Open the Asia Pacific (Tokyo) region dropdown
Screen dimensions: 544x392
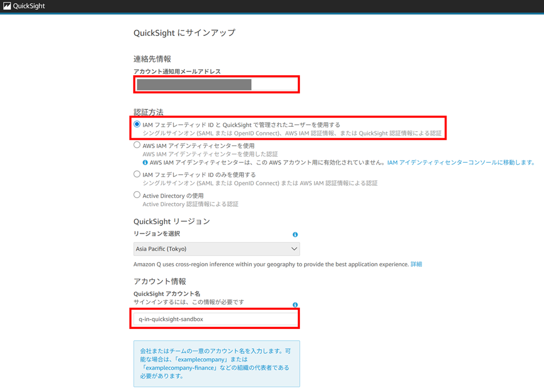click(216, 249)
